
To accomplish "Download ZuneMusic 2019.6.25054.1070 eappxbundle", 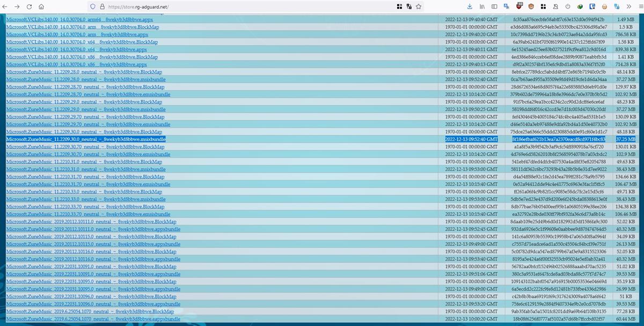I will point(93,319).
